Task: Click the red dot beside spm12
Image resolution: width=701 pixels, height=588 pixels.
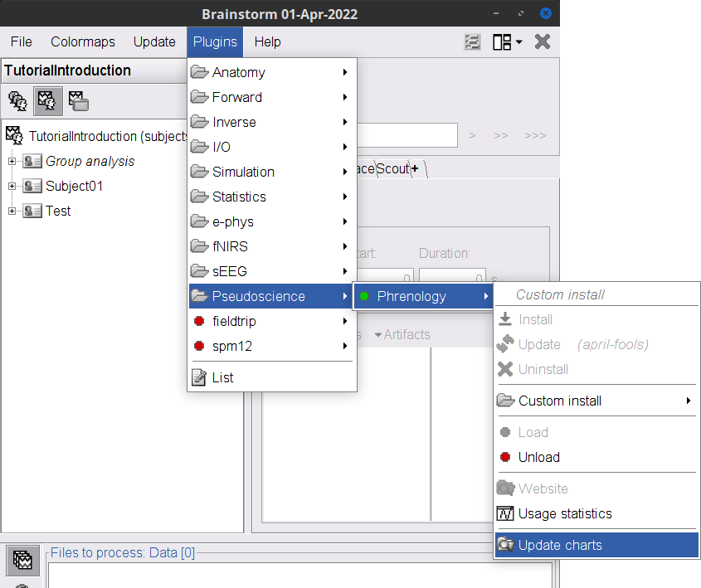Action: 199,346
